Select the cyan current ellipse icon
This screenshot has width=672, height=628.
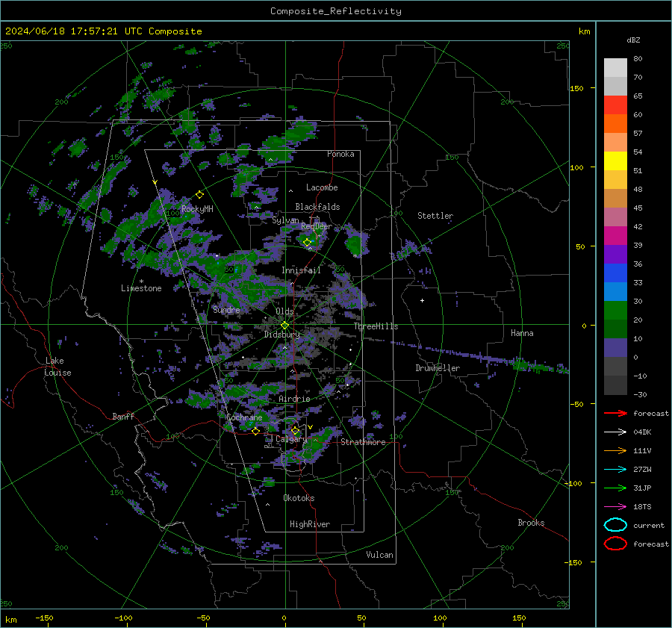point(615,525)
